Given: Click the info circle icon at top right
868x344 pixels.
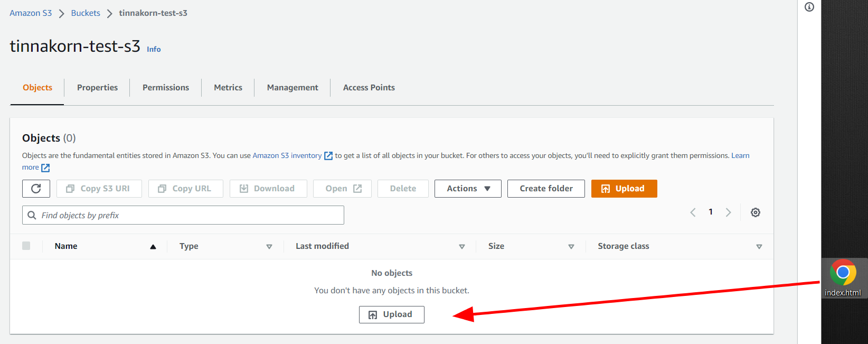Looking at the screenshot, I should pos(809,7).
